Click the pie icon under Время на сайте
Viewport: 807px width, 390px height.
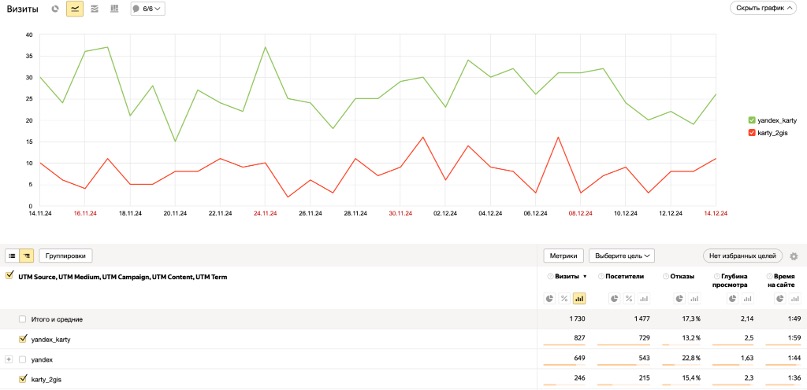click(782, 298)
